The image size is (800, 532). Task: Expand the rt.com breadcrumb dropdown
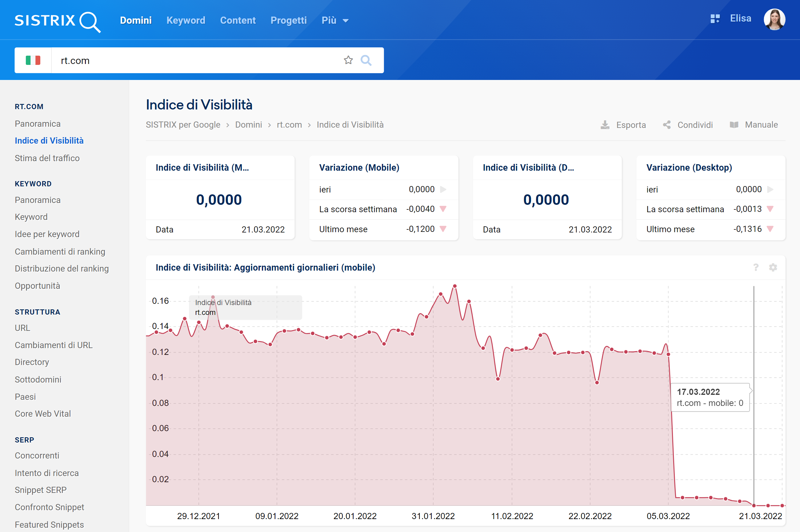[289, 124]
